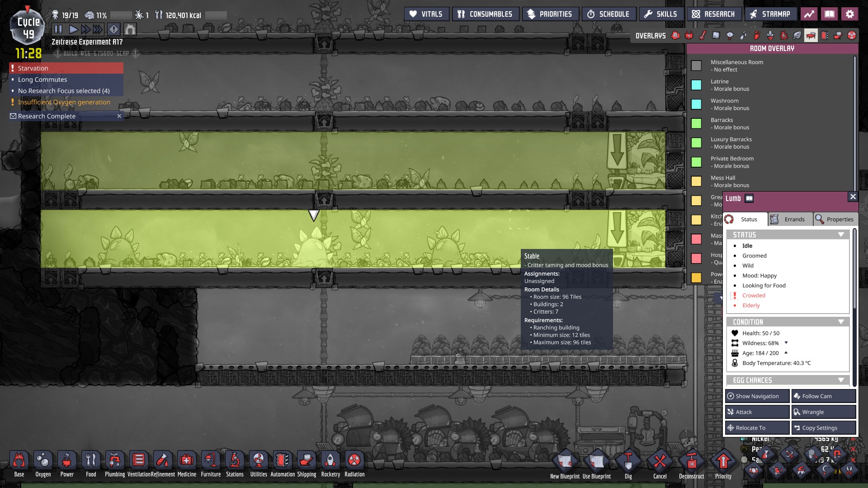Toggle the Temperature overlay thermometer icon
This screenshot has height=488, width=868.
tap(703, 36)
